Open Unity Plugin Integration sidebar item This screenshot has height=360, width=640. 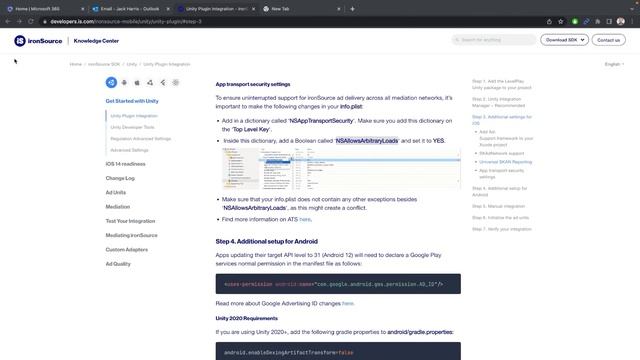coord(134,116)
